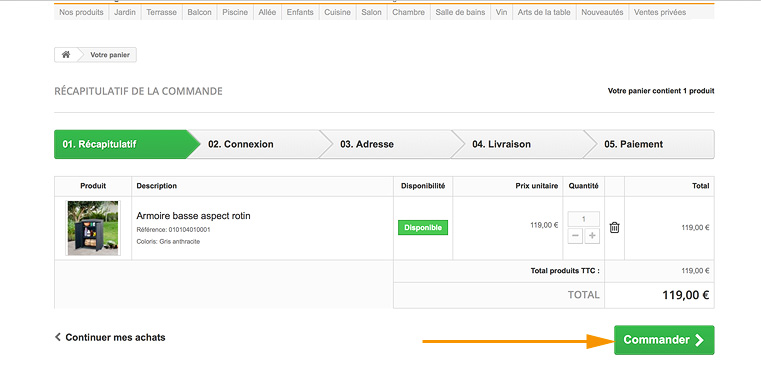The width and height of the screenshot is (761, 390).
Task: Click the Total produits TTC label
Action: (x=565, y=271)
